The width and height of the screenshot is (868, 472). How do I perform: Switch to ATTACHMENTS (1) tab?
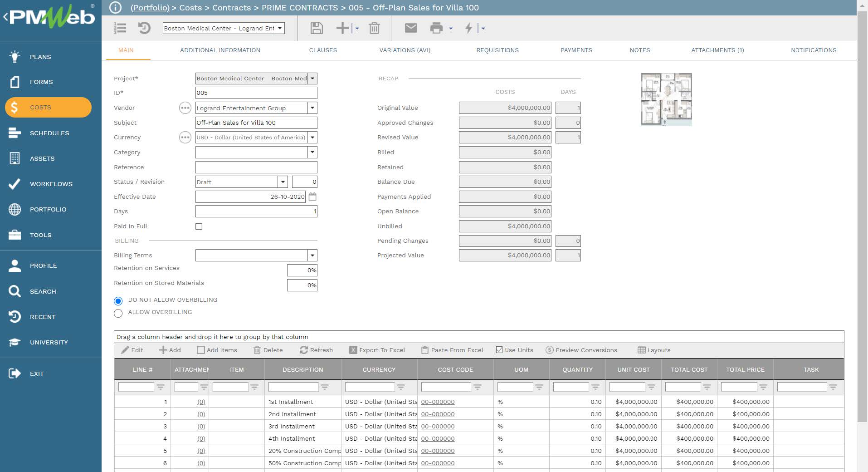[717, 50]
